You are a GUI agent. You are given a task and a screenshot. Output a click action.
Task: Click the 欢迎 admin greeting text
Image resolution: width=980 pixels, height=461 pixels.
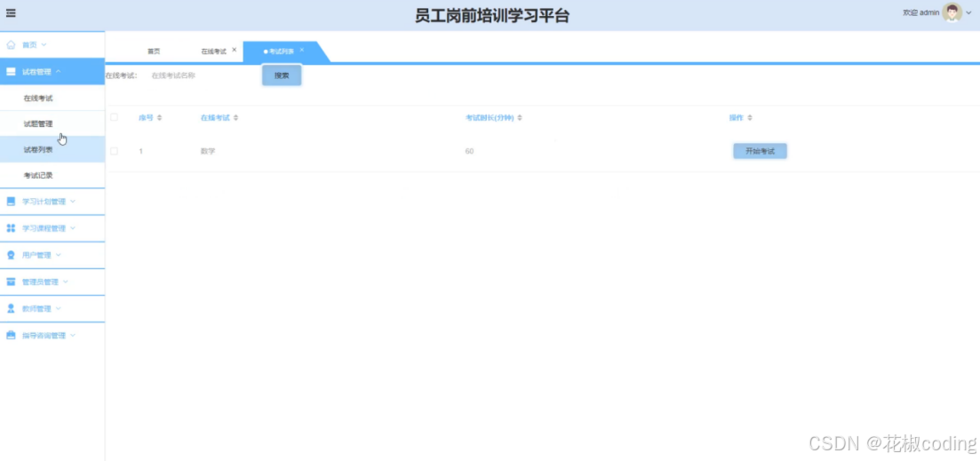(920, 12)
